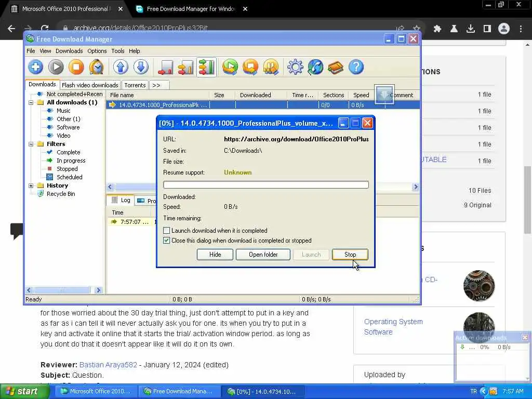This screenshot has width=532, height=399.
Task: Click the green Start all downloads icon
Action: point(230,67)
